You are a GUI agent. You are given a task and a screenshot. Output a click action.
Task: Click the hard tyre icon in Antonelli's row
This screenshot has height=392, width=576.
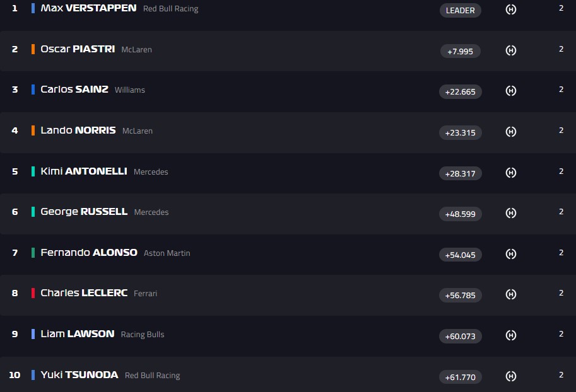point(511,173)
